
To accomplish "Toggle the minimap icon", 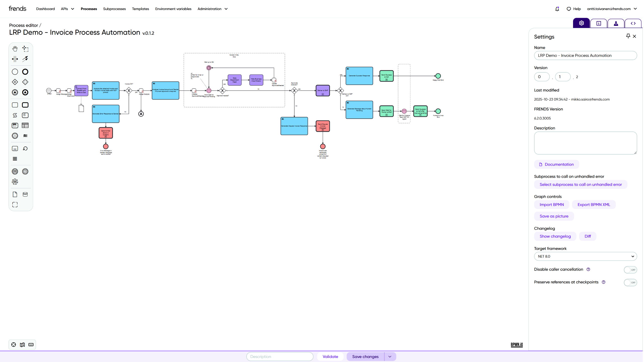I will 22,345.
